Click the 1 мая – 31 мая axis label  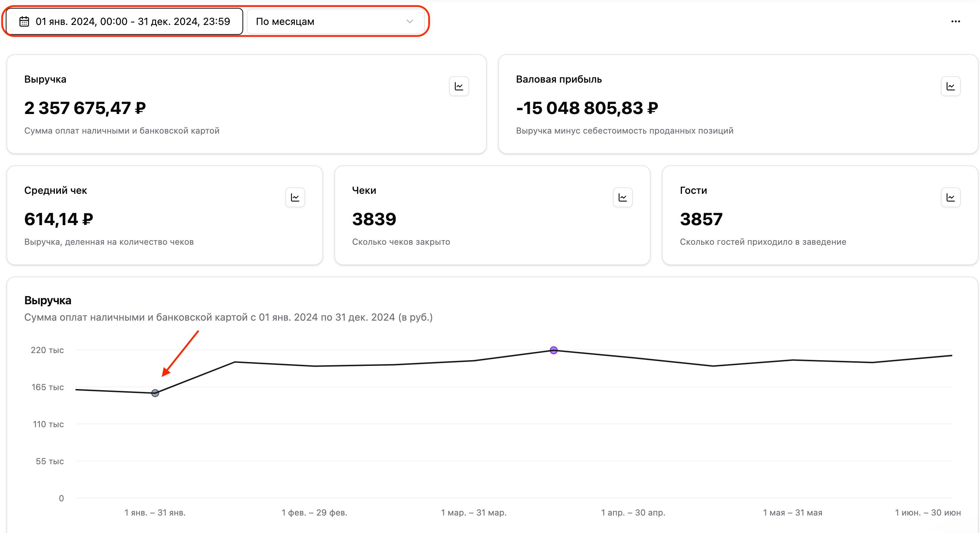(792, 512)
